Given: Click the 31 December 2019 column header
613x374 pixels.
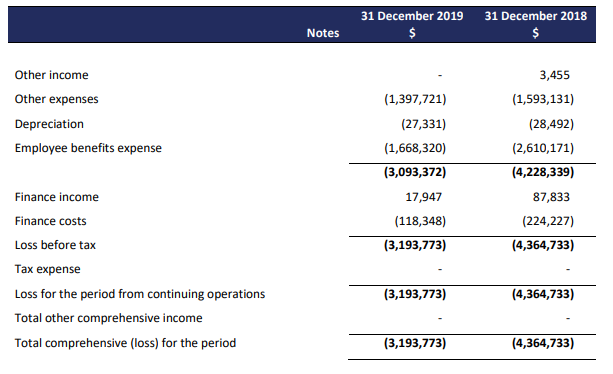Looking at the screenshot, I should point(412,16).
